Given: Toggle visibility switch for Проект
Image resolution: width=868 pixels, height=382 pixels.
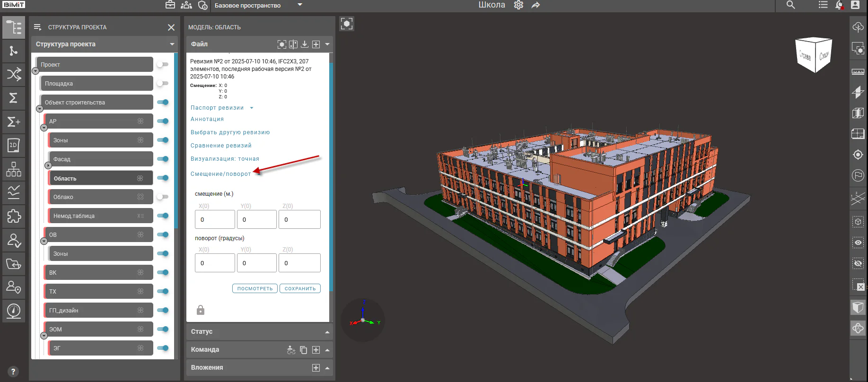Looking at the screenshot, I should click(163, 64).
